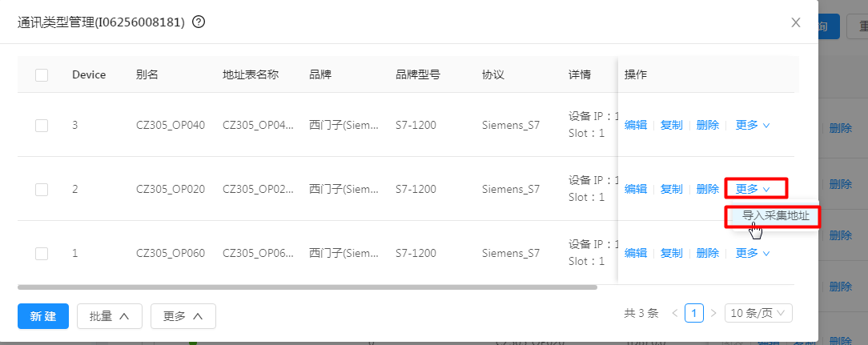Screen dimensions: 868x345
Task: Delete the CZ305_OP060 device
Action: click(x=708, y=253)
